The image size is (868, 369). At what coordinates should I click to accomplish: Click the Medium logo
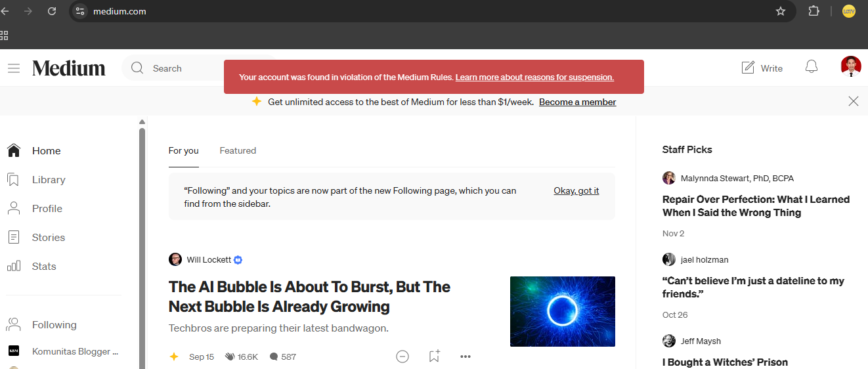click(69, 68)
